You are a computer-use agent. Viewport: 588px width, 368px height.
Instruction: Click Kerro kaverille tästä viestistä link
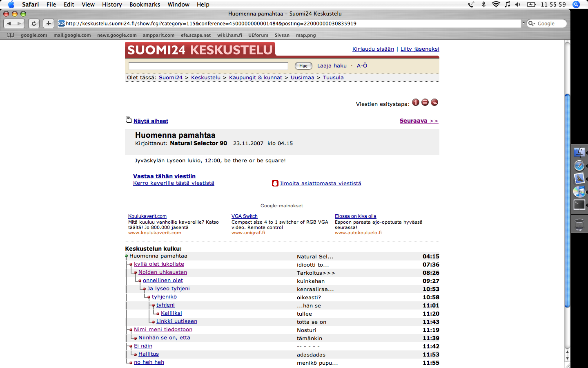[174, 183]
